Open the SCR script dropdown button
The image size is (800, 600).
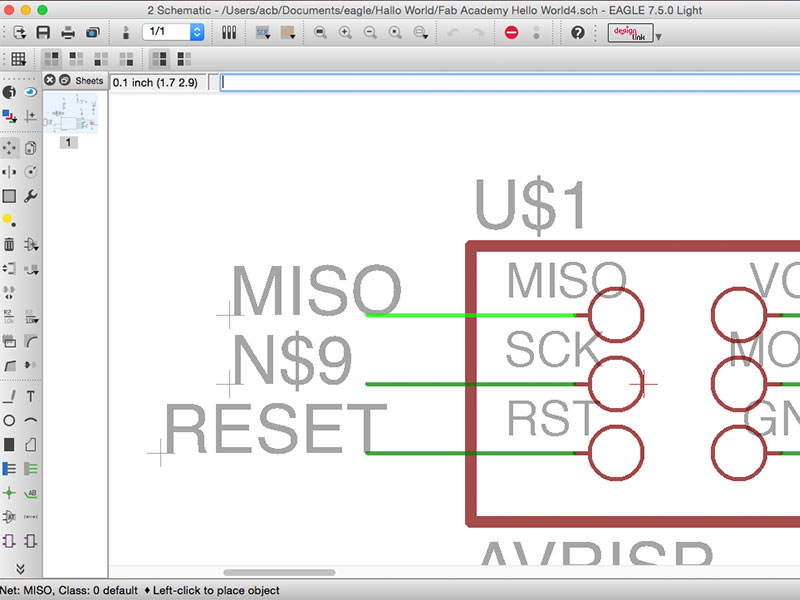(x=263, y=33)
